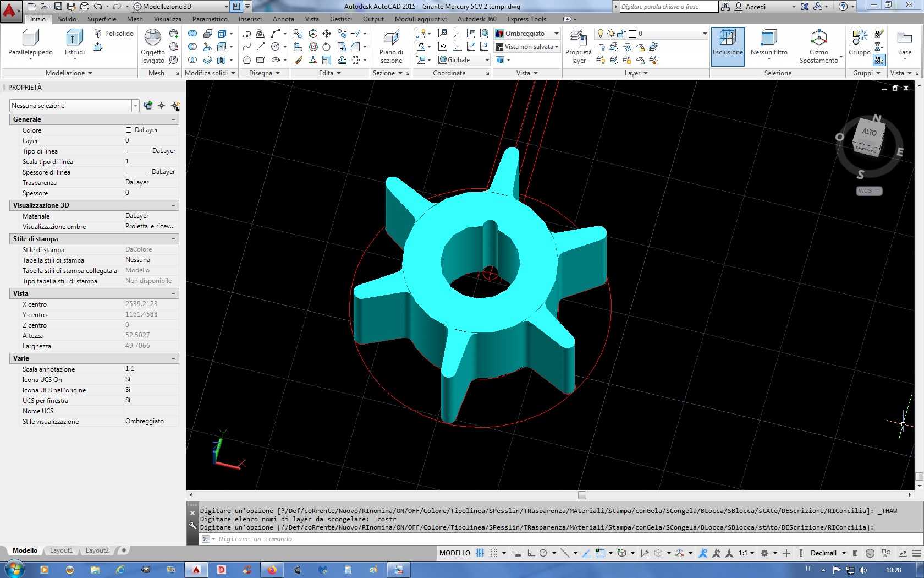Click the Gruppo group tool
924x578 pixels.
(x=859, y=43)
